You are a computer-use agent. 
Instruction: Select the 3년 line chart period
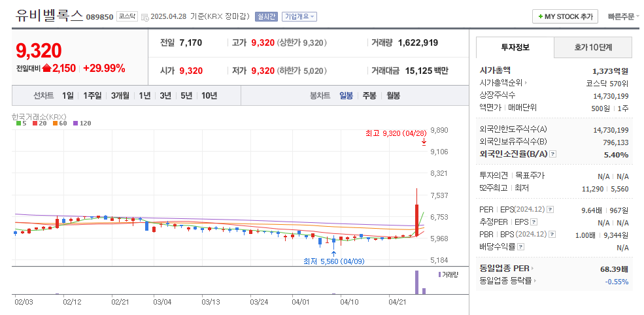pyautogui.click(x=165, y=96)
